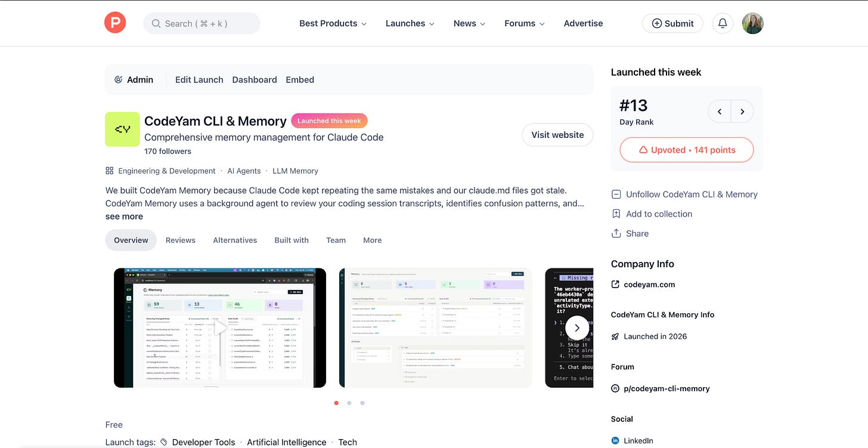Viewport: 868px width, 448px height.
Task: Go to next ranked product
Action: pos(742,112)
